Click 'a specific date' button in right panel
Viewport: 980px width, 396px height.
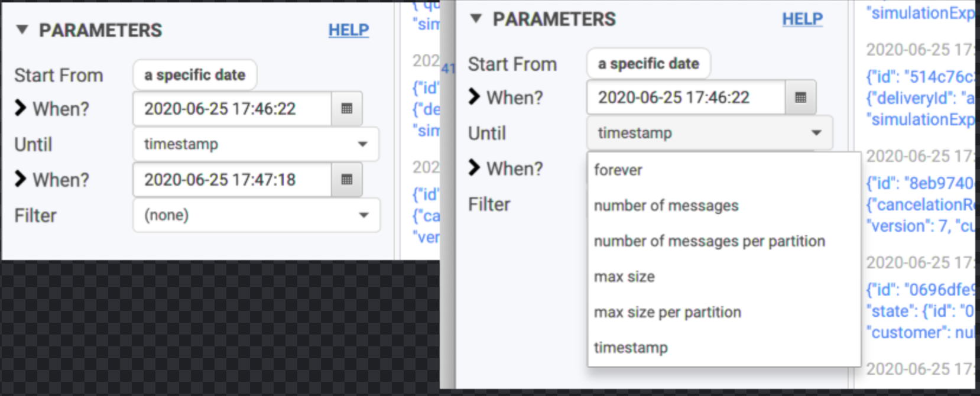pos(648,63)
